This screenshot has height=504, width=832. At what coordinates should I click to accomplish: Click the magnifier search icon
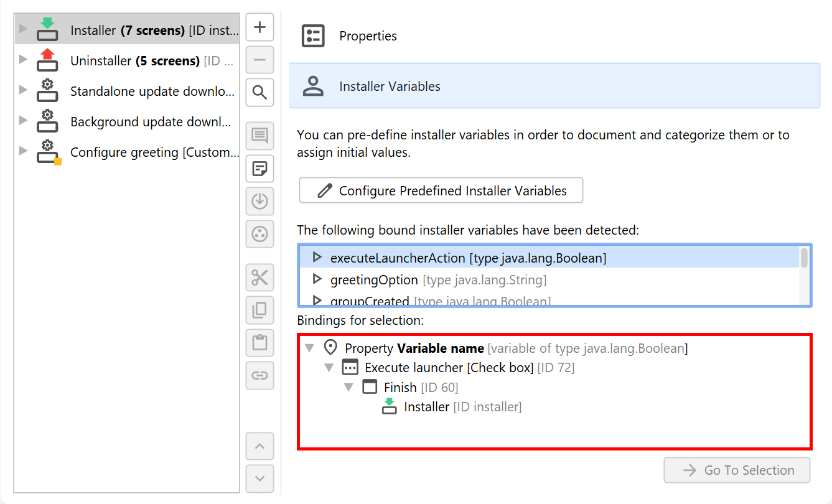[260, 93]
